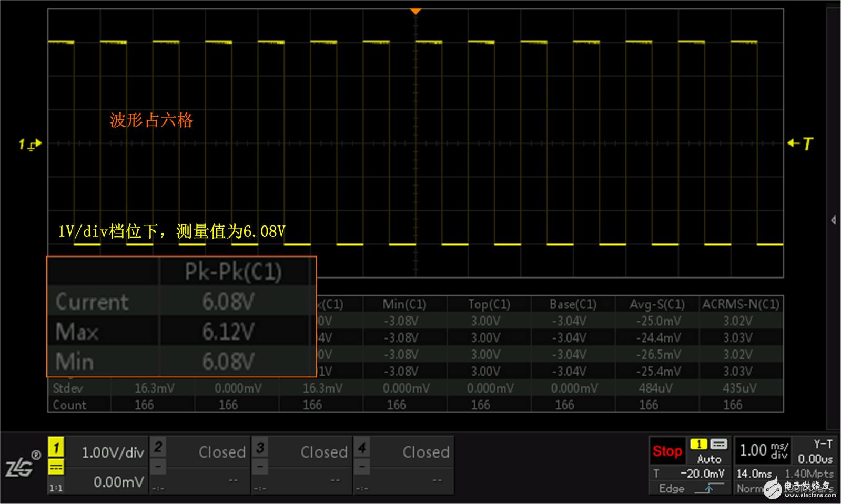Click the trigger rising edge slope icon
This screenshot has width=841, height=504.
pos(709,488)
